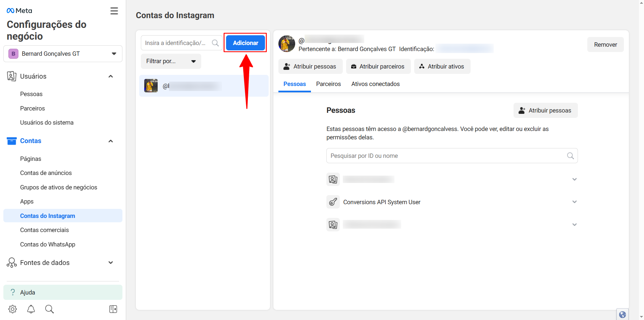Click Atribuir ativos button
This screenshot has height=320, width=644.
pos(442,66)
